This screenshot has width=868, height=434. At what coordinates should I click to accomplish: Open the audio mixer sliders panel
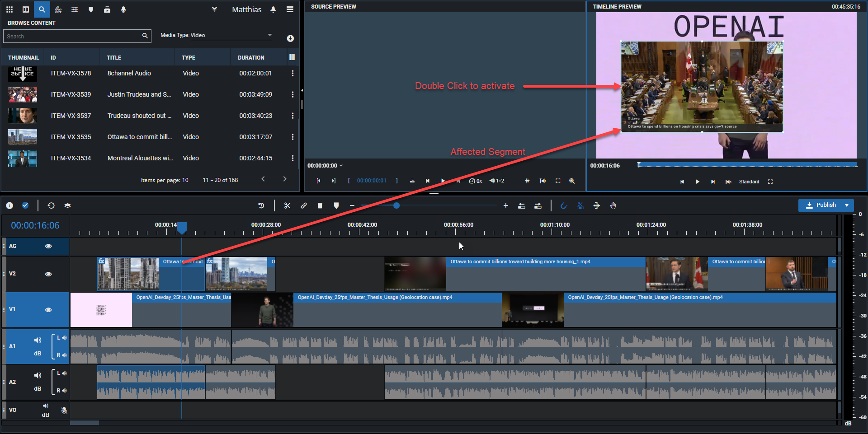pos(75,9)
